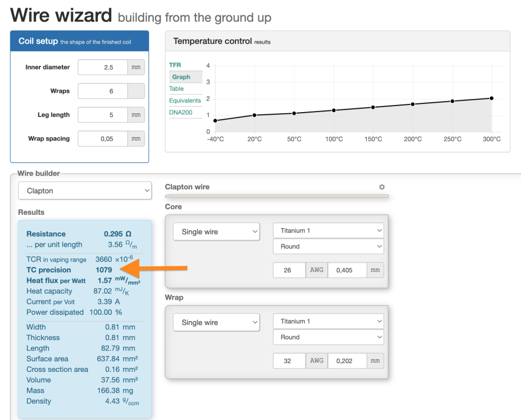Click the Heat flux 1.57 value

pos(105,281)
